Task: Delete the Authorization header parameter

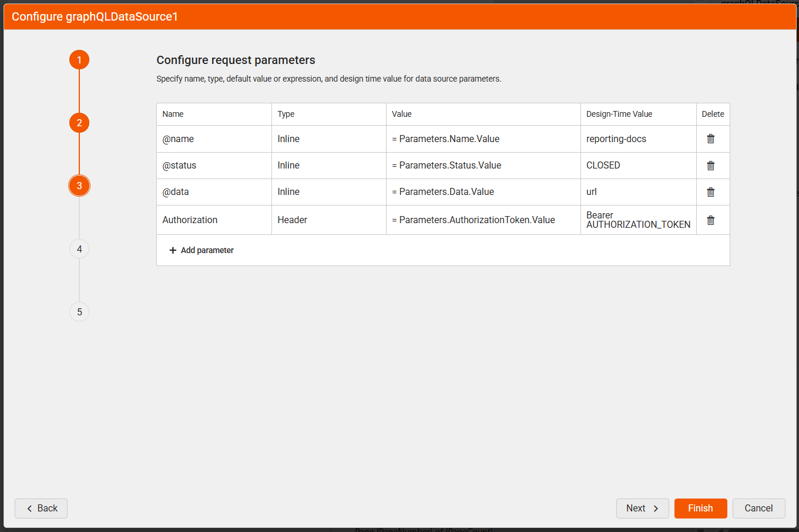Action: pos(710,220)
